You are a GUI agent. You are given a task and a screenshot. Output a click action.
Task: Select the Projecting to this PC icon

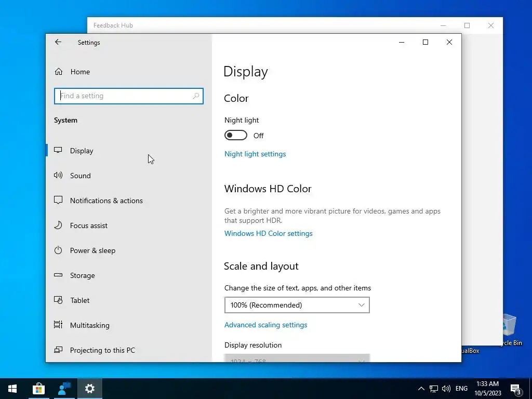point(58,350)
